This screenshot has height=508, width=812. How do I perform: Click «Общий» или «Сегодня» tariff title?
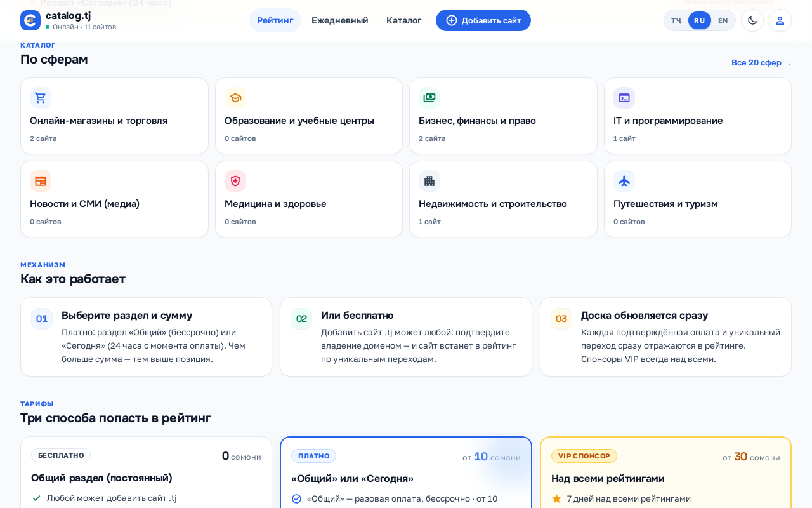pos(353,478)
